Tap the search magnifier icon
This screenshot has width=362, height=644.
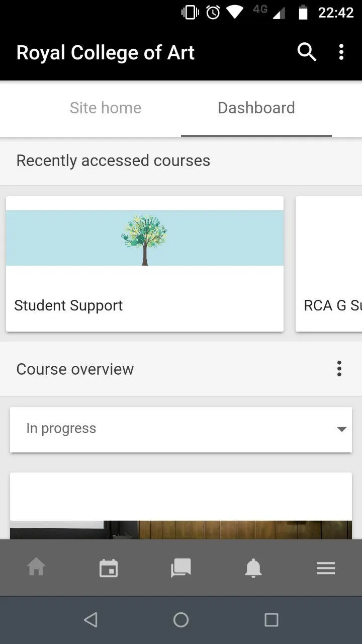coord(306,52)
